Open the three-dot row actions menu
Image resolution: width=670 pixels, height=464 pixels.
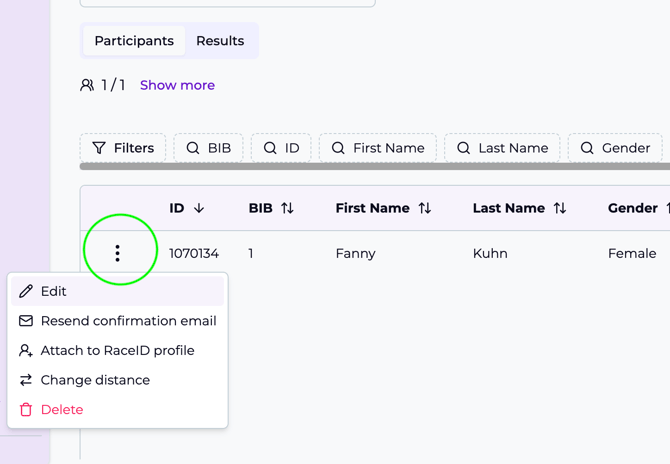[118, 253]
